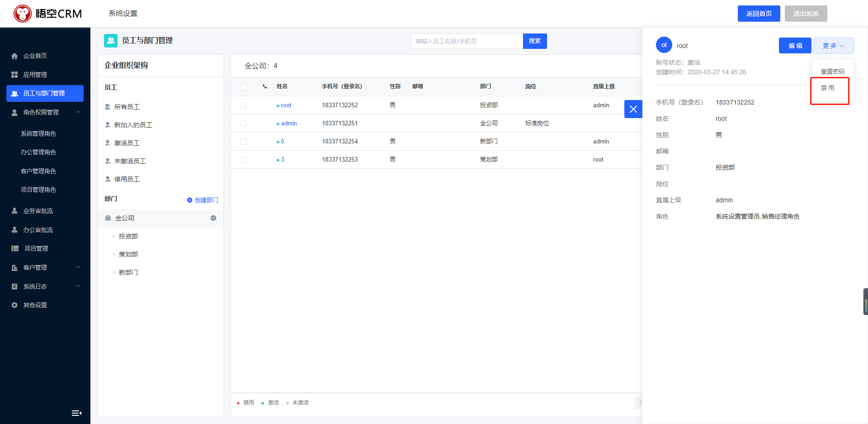Collapse sidebar with bottom menu icon

click(x=76, y=413)
